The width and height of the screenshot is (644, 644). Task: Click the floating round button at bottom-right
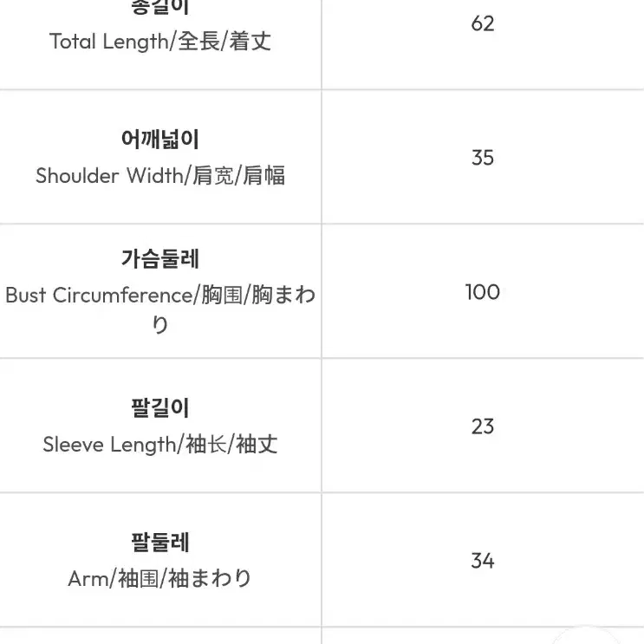point(588,636)
